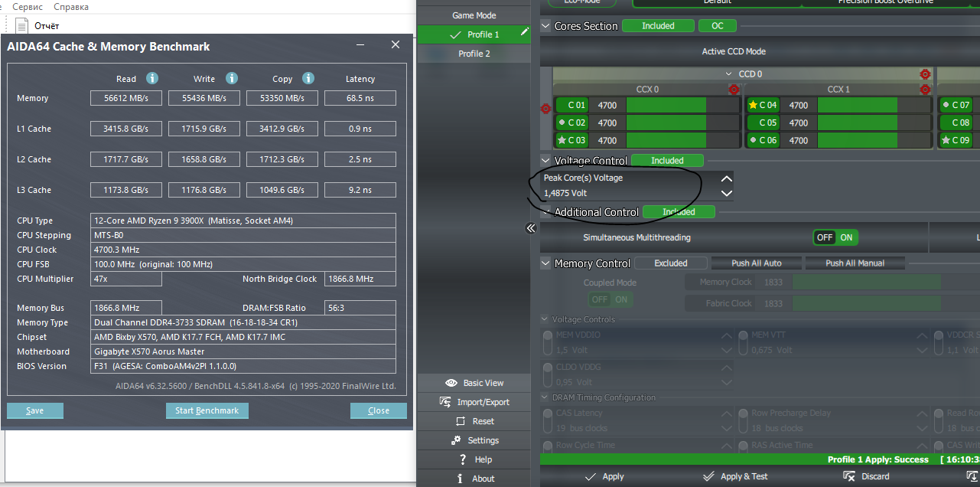This screenshot has width=980, height=487.
Task: Click the Memory Clock bar
Action: (x=866, y=283)
